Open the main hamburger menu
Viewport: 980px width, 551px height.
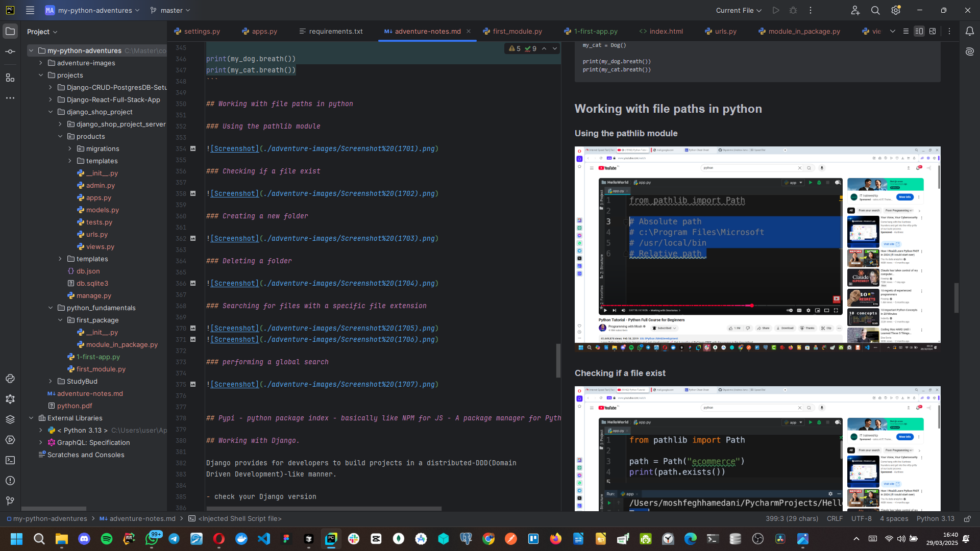30,10
